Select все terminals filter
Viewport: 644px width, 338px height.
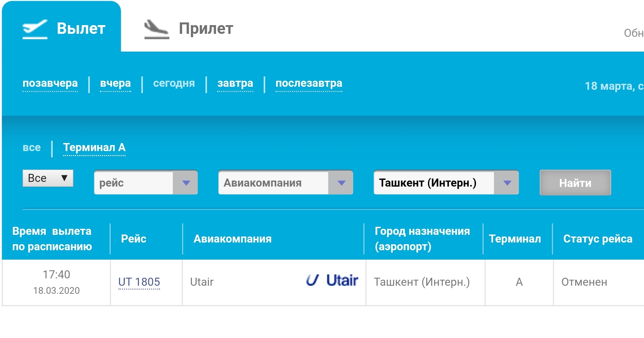[32, 147]
